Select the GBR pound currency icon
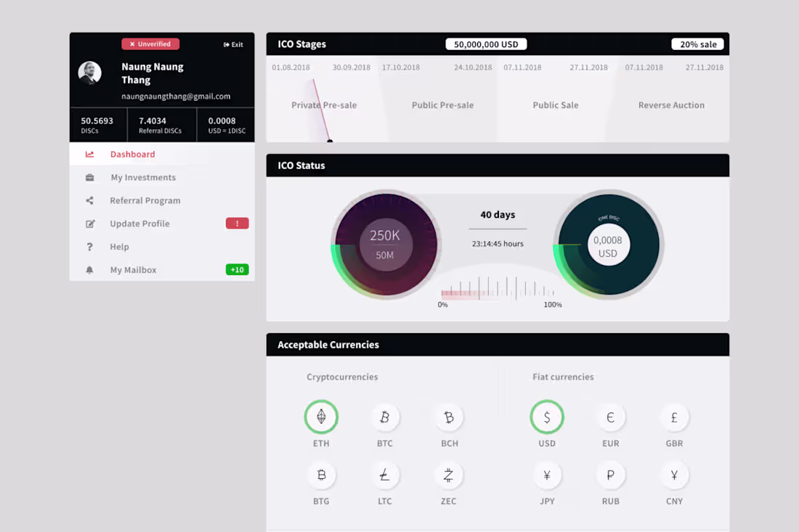This screenshot has width=799, height=532. tap(674, 417)
